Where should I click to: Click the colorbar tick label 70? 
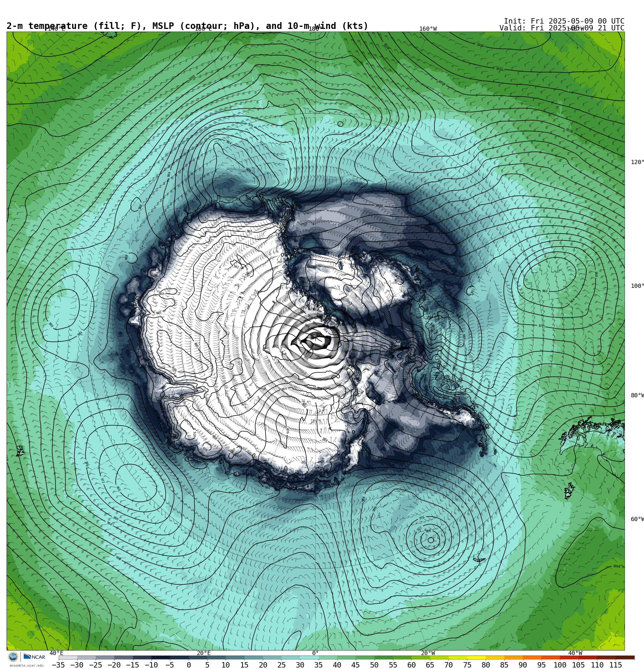click(x=448, y=665)
